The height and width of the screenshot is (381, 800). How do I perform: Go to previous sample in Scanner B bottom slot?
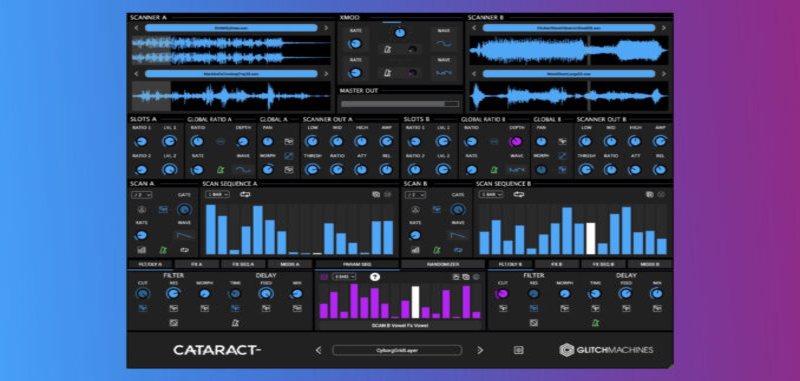click(474, 74)
